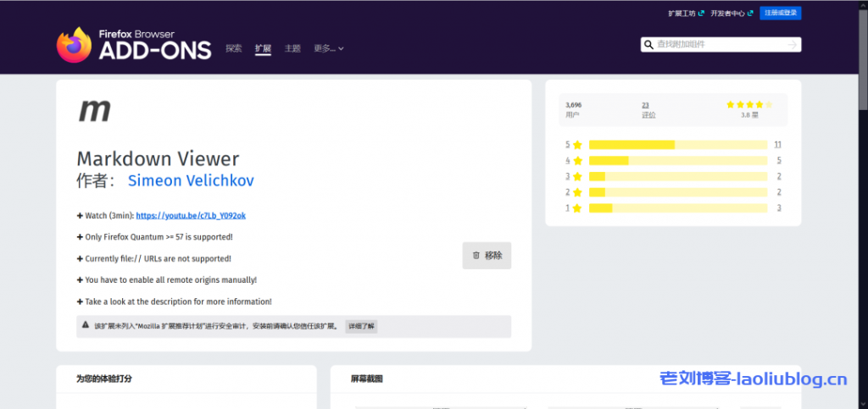
Task: Click the Markdown Viewer 'm' extension icon
Action: [x=94, y=110]
